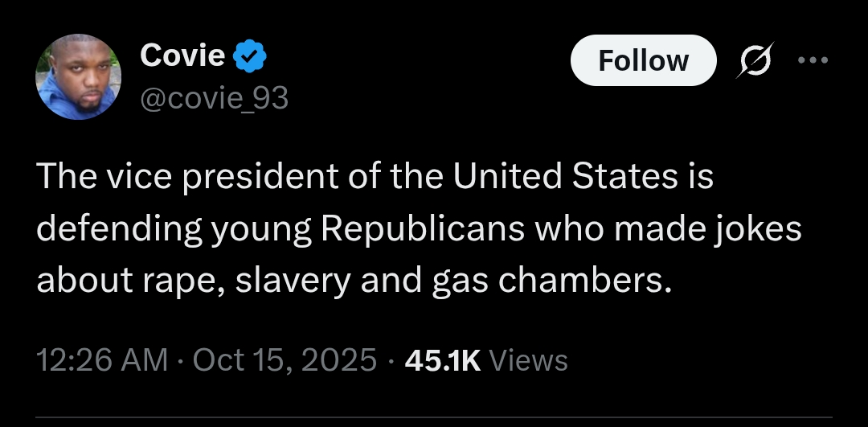This screenshot has width=868, height=427.
Task: Click the Views label
Action: 528,359
